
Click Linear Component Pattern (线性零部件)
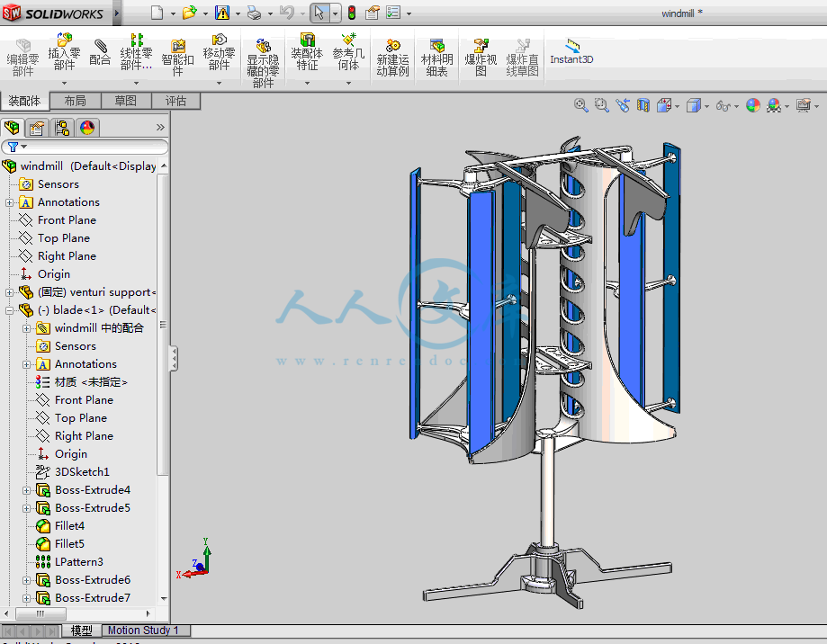pyautogui.click(x=136, y=52)
